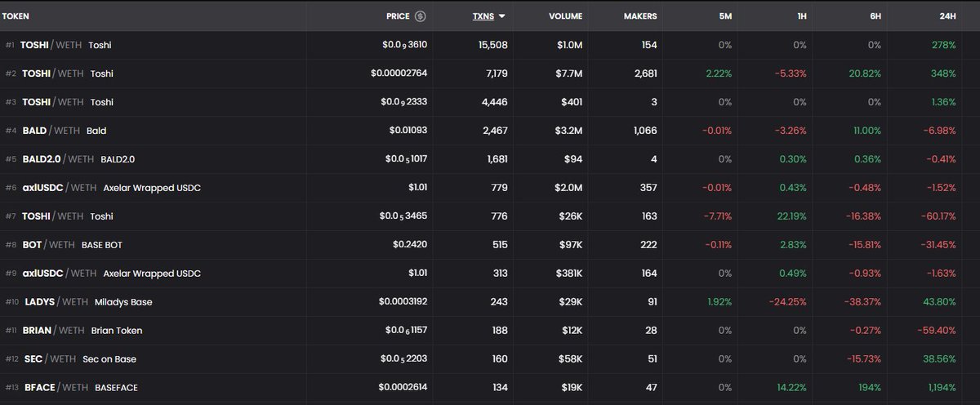Sort by the 24H change column
This screenshot has width=980, height=405.
947,16
